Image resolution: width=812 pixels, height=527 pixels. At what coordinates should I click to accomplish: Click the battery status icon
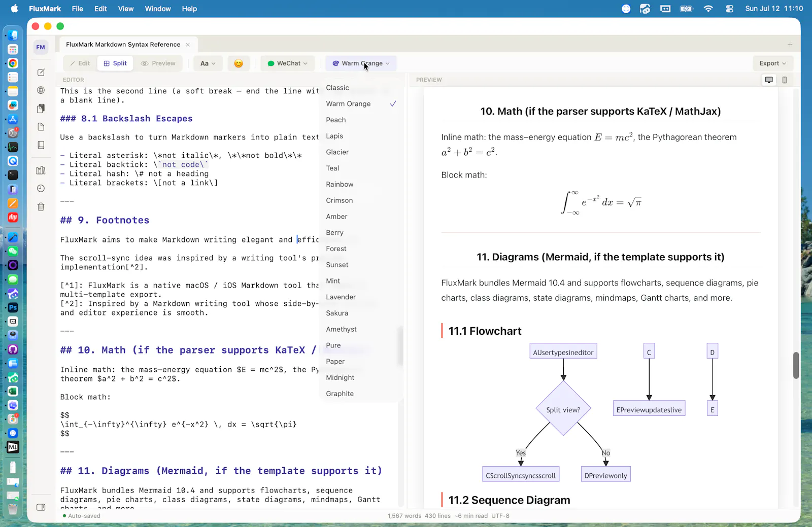687,9
